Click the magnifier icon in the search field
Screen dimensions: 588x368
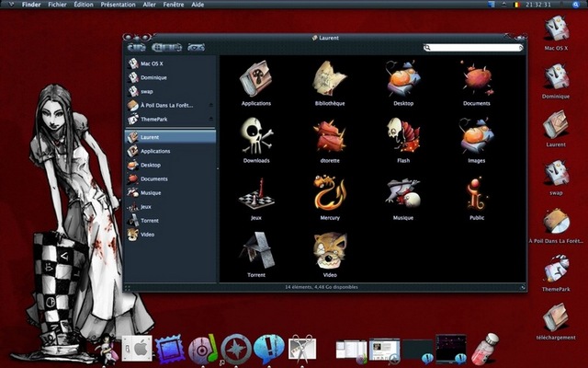click(427, 48)
